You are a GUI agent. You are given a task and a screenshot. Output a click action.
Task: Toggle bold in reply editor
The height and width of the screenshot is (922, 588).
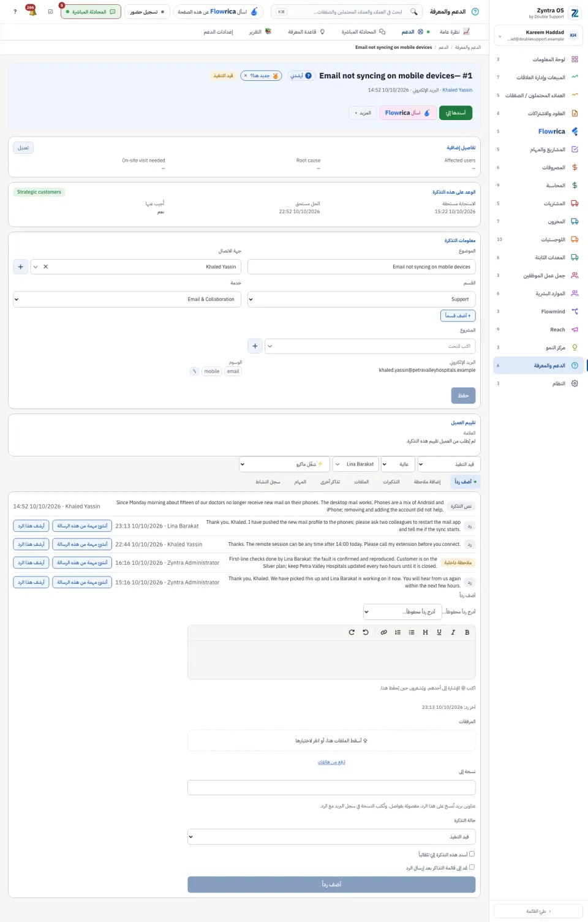(467, 632)
